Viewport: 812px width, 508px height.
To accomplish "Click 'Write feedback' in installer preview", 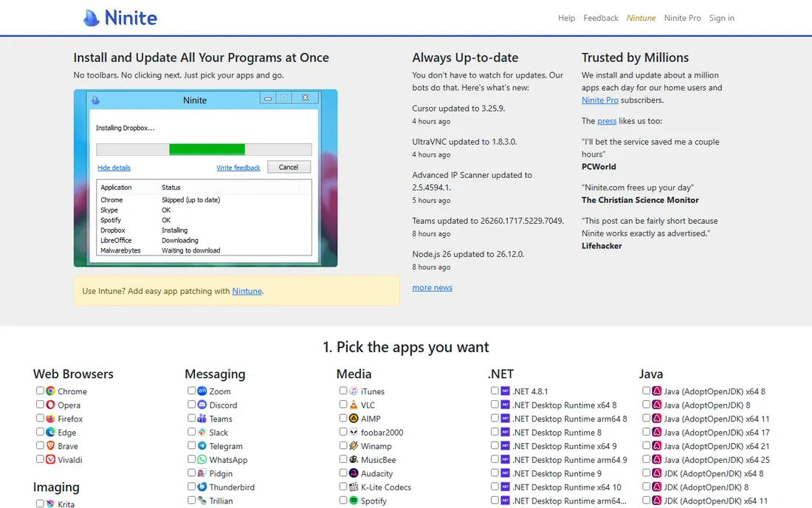I will (238, 168).
